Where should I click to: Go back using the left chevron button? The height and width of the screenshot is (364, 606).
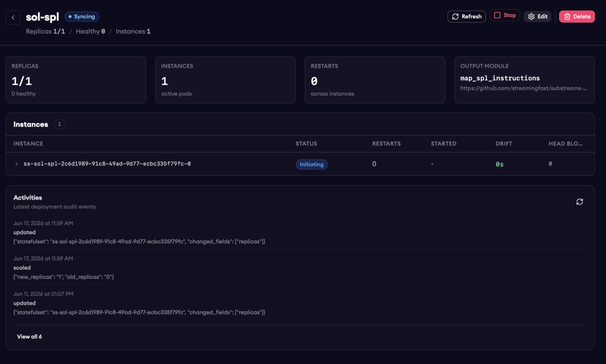click(x=13, y=17)
